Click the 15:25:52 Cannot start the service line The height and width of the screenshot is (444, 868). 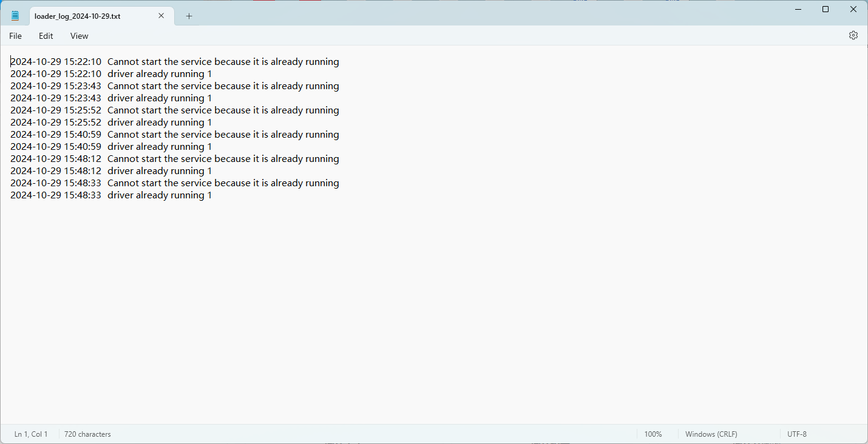pos(175,110)
